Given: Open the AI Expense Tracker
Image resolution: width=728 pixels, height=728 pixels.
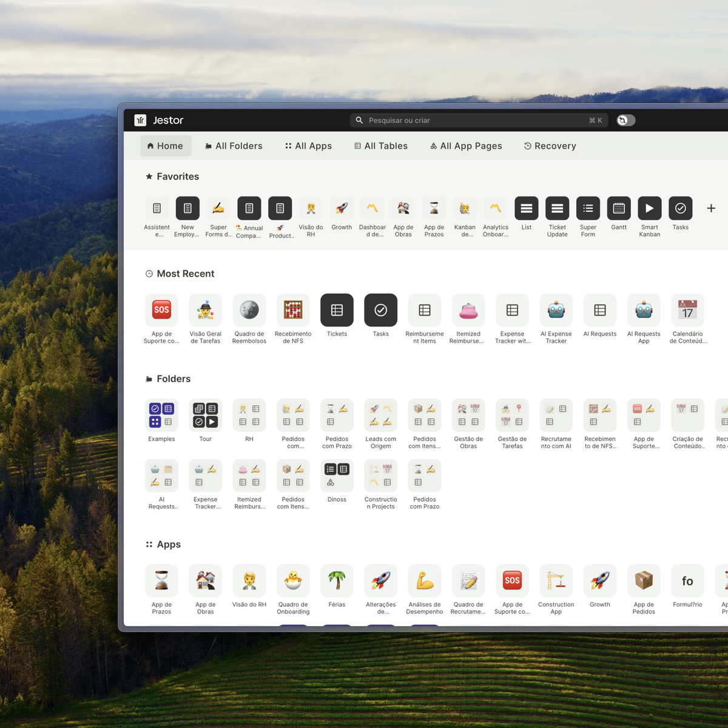Looking at the screenshot, I should (x=556, y=310).
